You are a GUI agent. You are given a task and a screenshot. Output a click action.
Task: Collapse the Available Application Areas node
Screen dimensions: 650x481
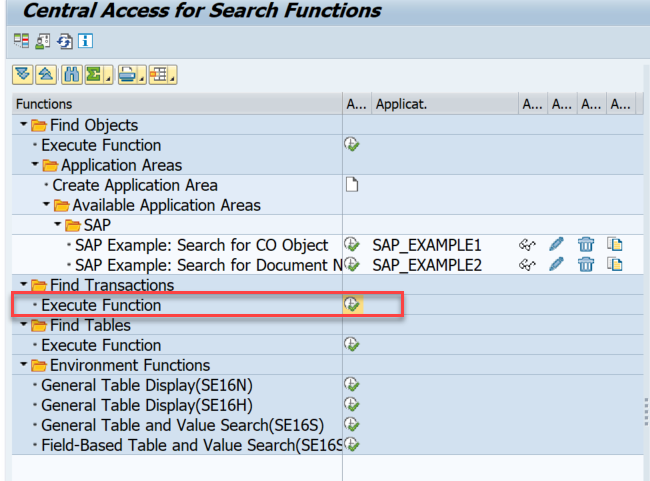click(x=45, y=205)
